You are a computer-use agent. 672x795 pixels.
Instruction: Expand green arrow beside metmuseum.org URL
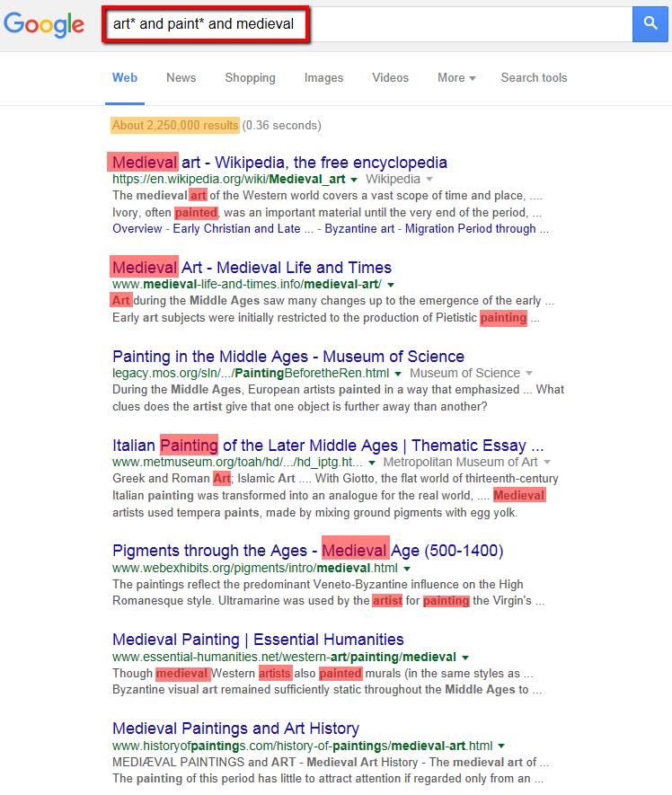[372, 463]
